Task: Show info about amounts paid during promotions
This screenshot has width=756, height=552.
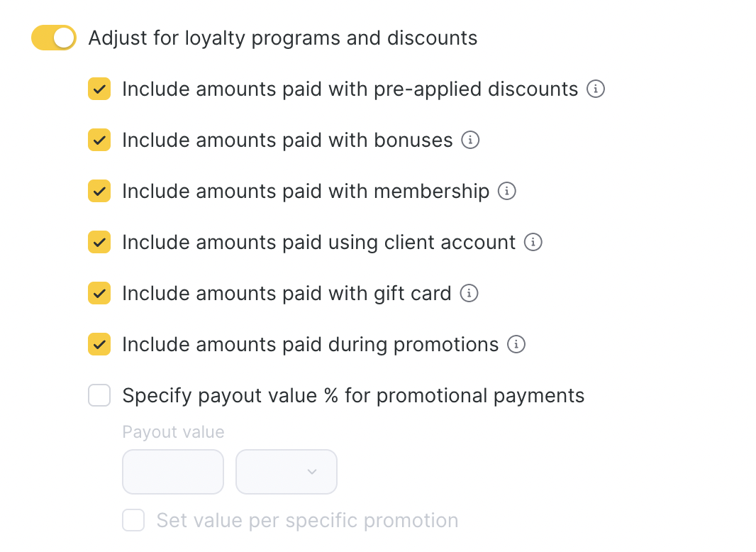Action: [x=516, y=345]
